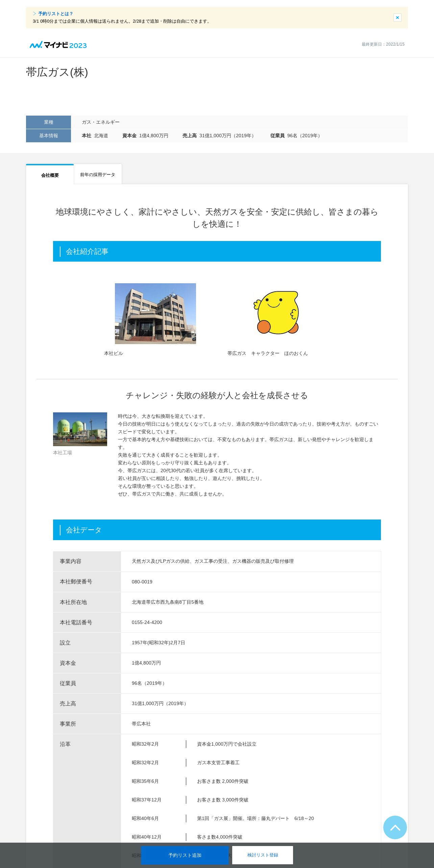Image resolution: width=434 pixels, height=868 pixels.
Task: Click the 検討リスト登録 button
Action: pos(263,855)
